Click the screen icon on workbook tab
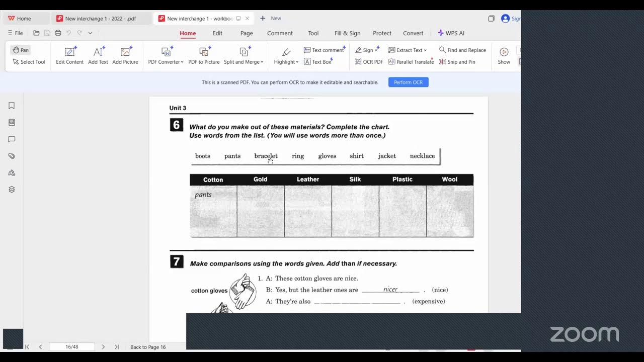The width and height of the screenshot is (644, 362). (x=238, y=19)
